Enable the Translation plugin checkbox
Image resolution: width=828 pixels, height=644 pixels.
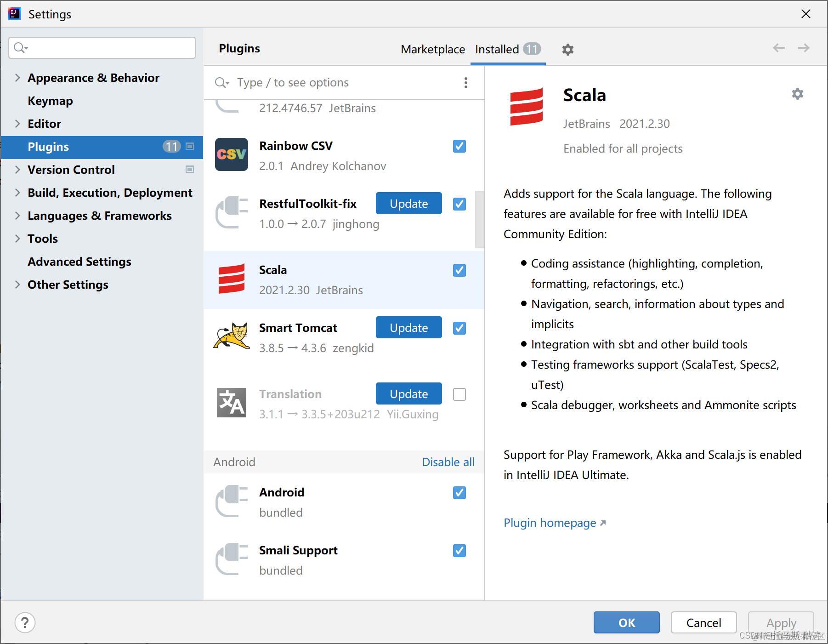tap(459, 394)
